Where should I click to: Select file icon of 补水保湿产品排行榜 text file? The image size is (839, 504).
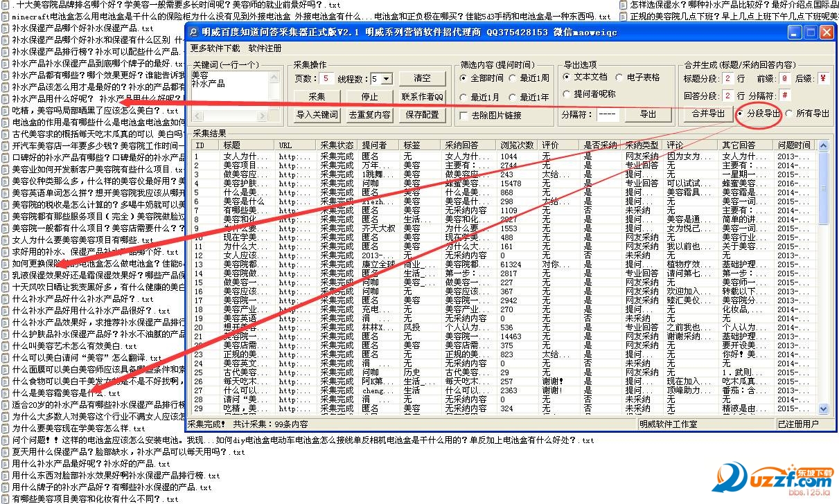click(x=6, y=52)
